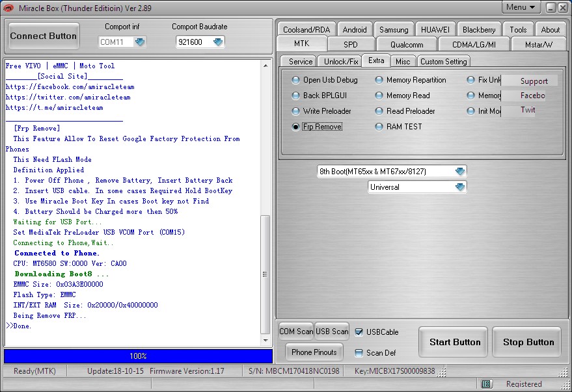Click the S/N: MBCM170418NC0198 status entry

click(x=294, y=371)
